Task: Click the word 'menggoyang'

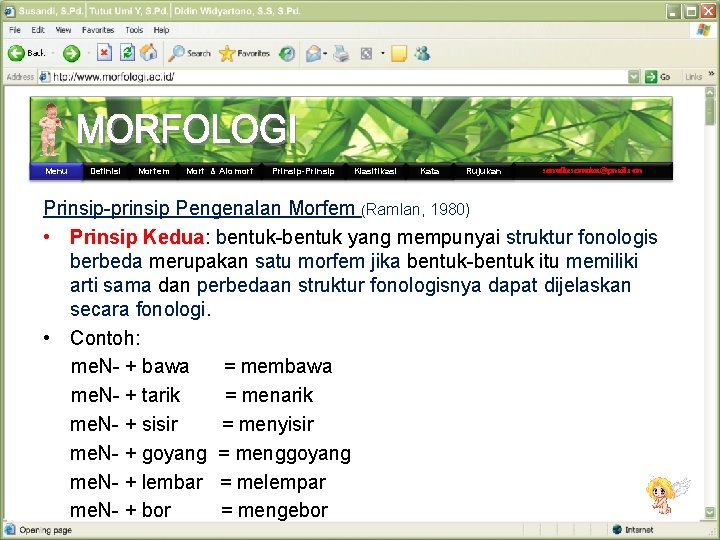Action: (293, 454)
